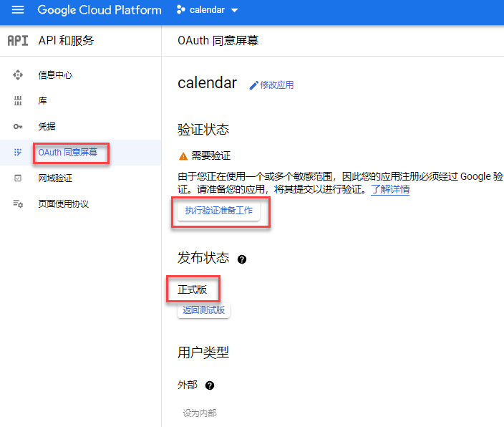Open 网域验证 in sidebar

55,178
